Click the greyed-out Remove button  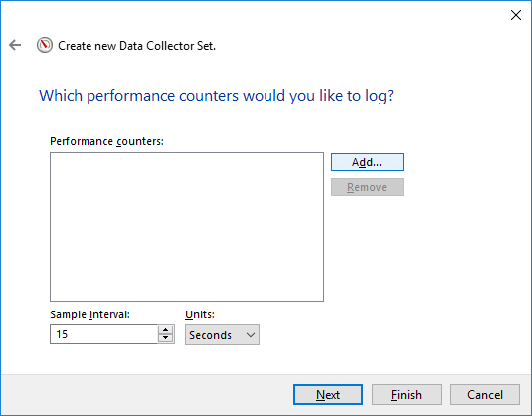click(367, 187)
